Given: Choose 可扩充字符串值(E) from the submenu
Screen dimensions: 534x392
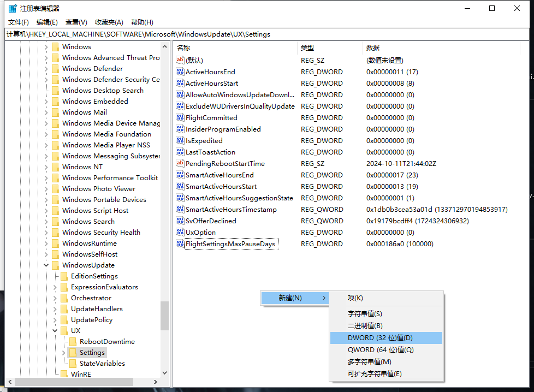Looking at the screenshot, I should 386,373.
